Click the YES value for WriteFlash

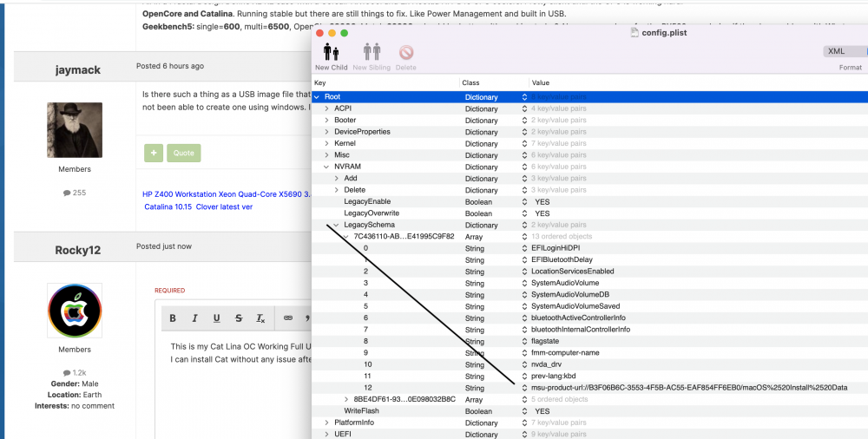tap(542, 411)
